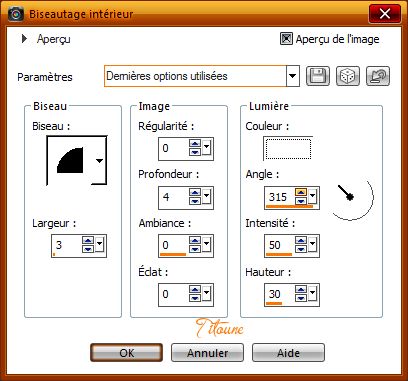
Task: Decrease Ambiance with down arrow
Action: point(195,249)
